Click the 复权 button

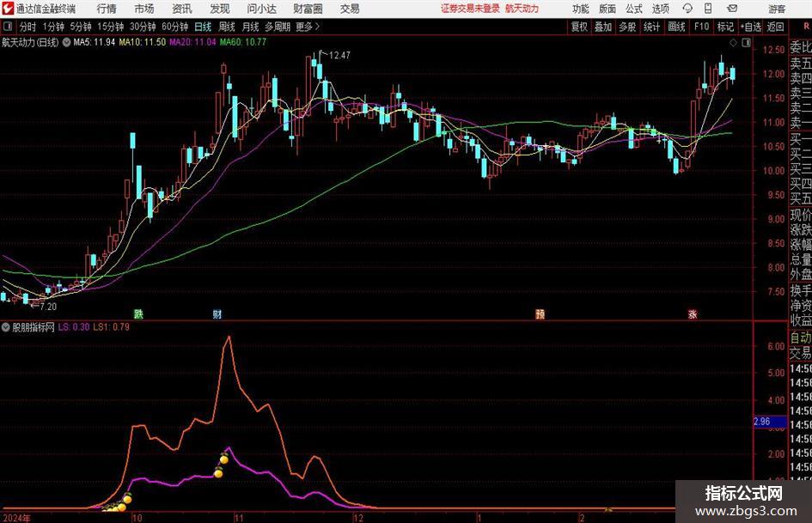point(579,27)
